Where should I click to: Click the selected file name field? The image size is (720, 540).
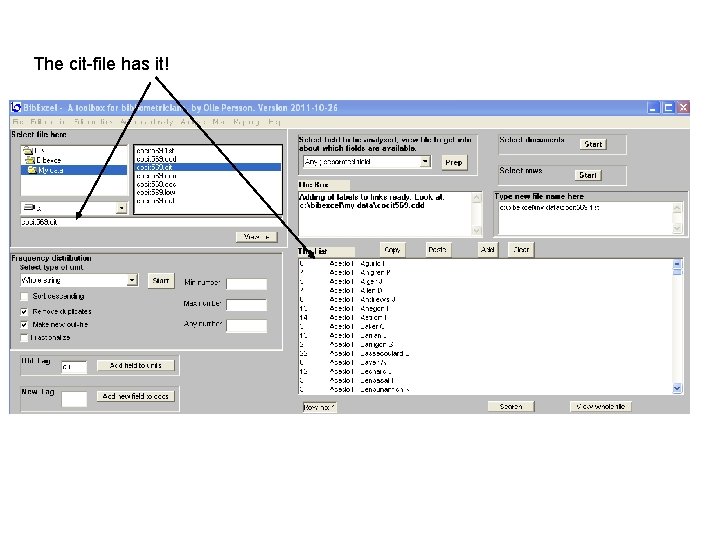pyautogui.click(x=152, y=222)
